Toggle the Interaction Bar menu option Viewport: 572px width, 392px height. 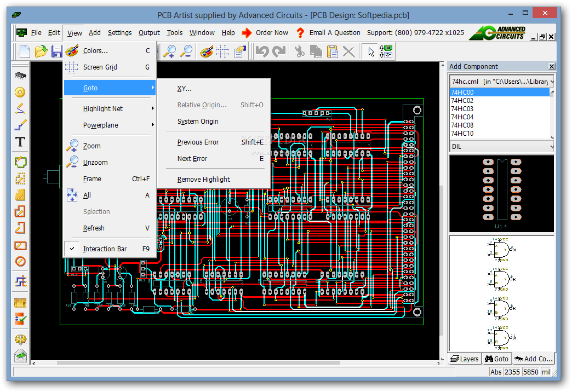(x=110, y=249)
